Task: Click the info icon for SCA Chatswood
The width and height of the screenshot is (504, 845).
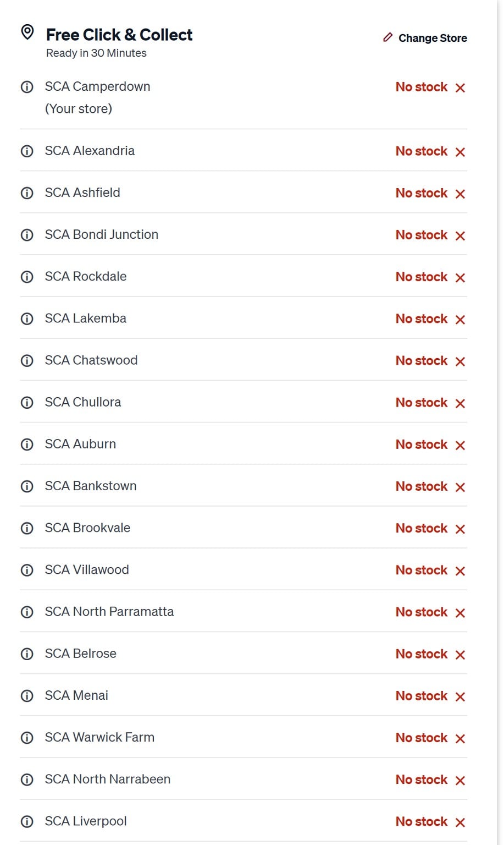Action: [27, 361]
